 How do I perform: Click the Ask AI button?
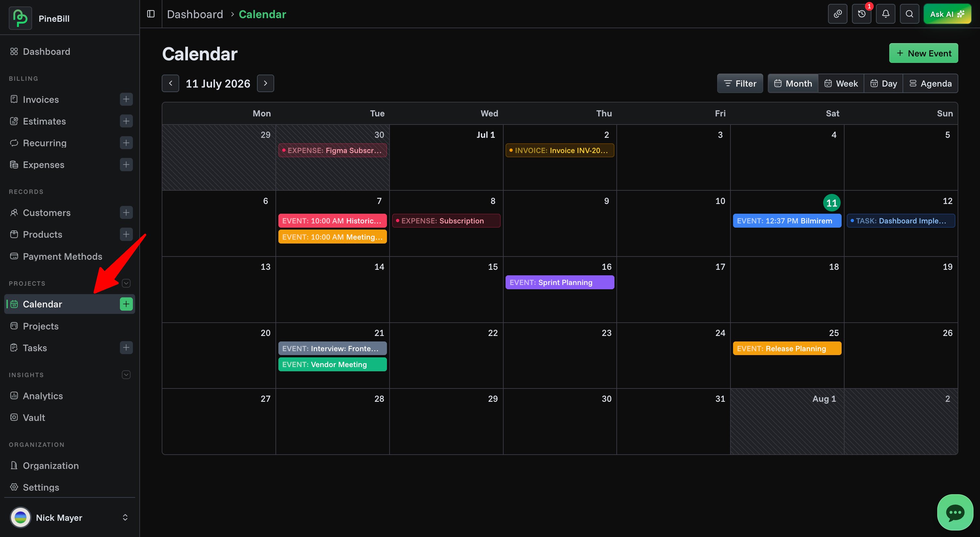[947, 14]
